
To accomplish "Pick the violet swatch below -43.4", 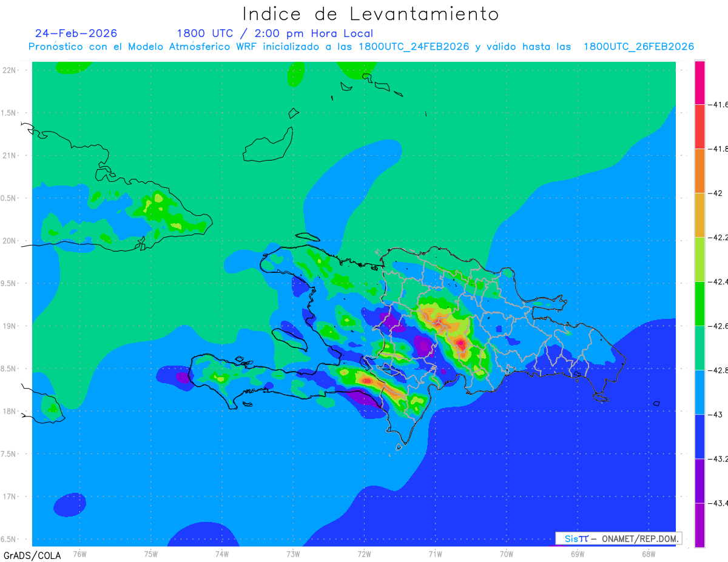I will 699,525.
